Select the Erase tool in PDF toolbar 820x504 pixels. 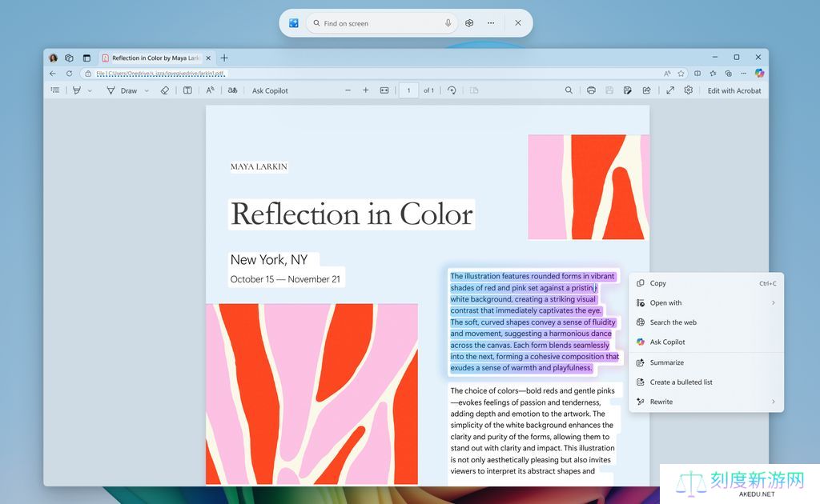coord(165,90)
